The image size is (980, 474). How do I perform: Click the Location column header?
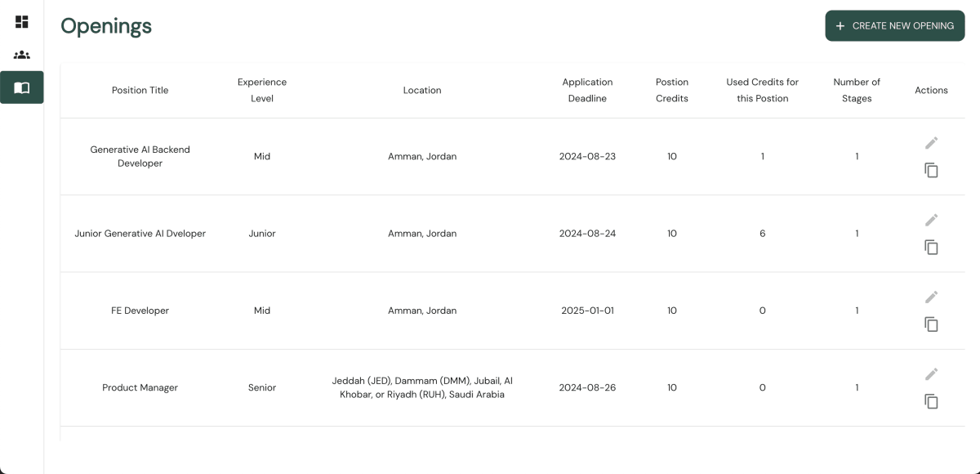point(422,90)
